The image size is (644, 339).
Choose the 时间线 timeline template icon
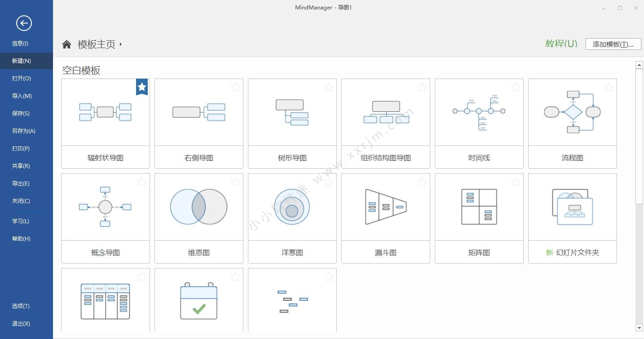point(479,112)
